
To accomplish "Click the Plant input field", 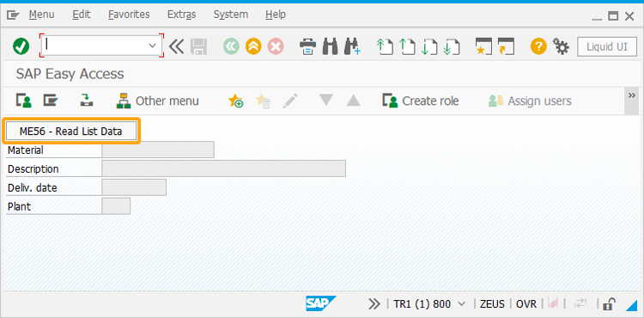I will (116, 206).
